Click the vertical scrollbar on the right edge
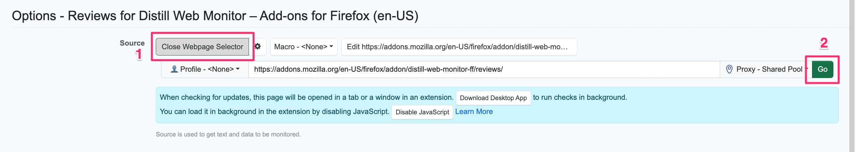Image resolution: width=868 pixels, height=152 pixels. tap(852, 76)
